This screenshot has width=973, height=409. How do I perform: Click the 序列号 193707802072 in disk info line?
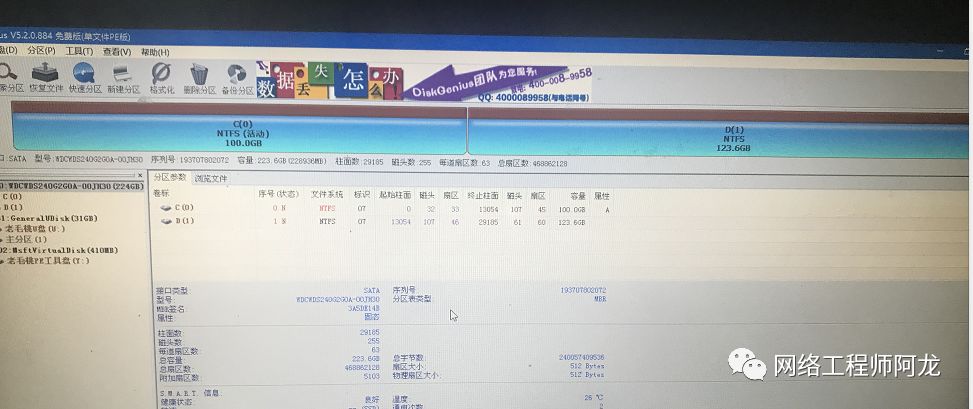pyautogui.click(x=189, y=160)
